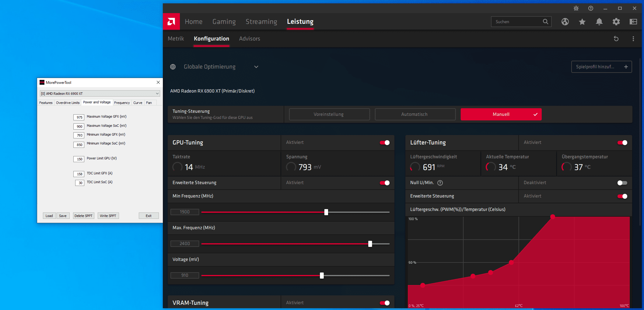Click Min Frequenz value field 1900
The image size is (644, 310).
coord(185,212)
